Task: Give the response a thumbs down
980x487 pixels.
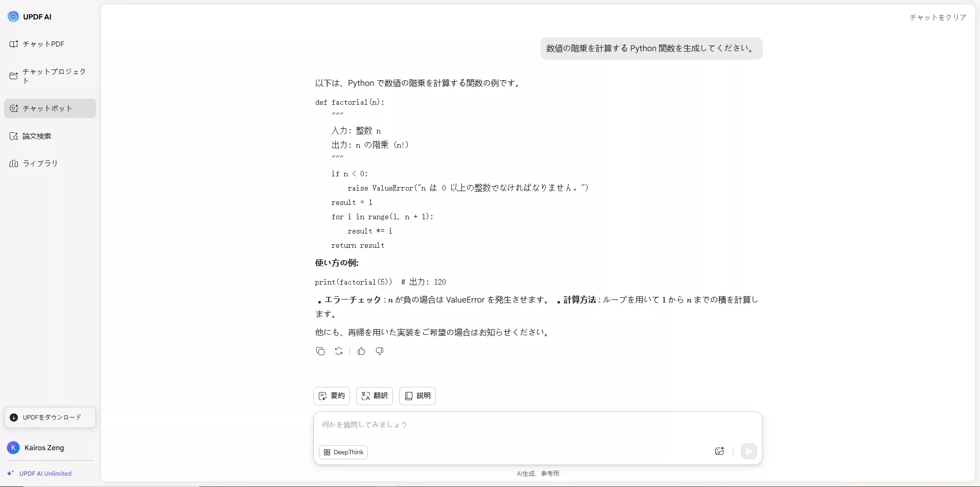Action: tap(380, 351)
